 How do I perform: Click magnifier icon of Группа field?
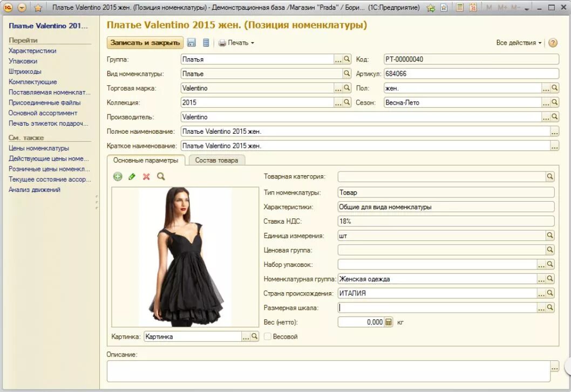(x=346, y=59)
